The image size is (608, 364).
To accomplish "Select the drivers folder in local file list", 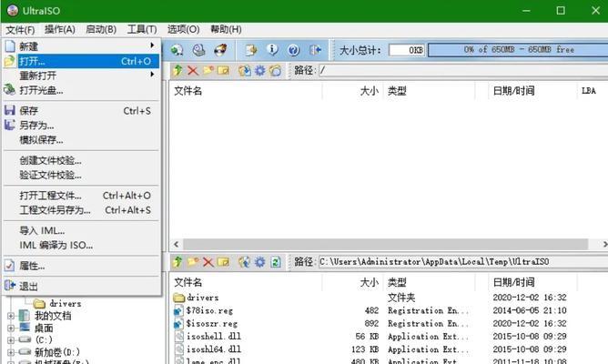I will (x=196, y=298).
